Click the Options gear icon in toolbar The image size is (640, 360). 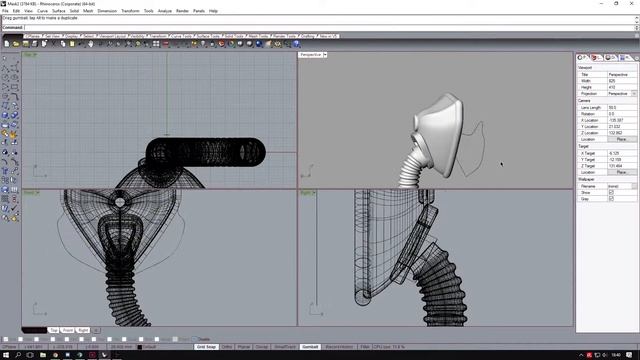(278, 44)
